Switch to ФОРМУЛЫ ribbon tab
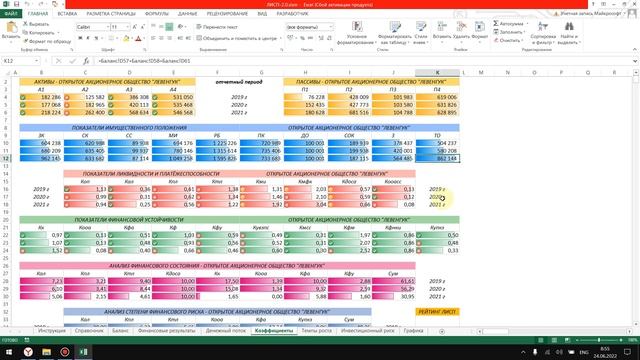The width and height of the screenshot is (640, 360). 157,13
